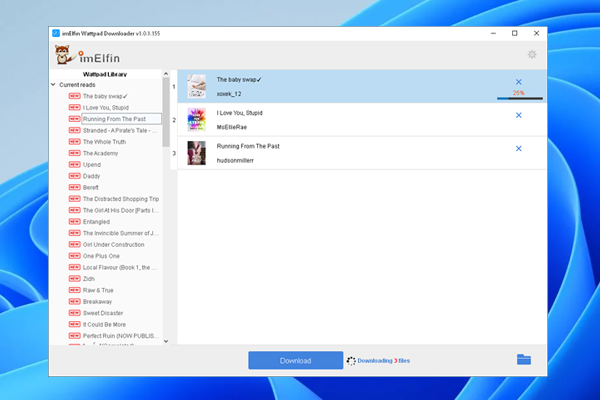This screenshot has width=600, height=400.
Task: Click the NEW badge beside The Academy
Action: pos(74,153)
